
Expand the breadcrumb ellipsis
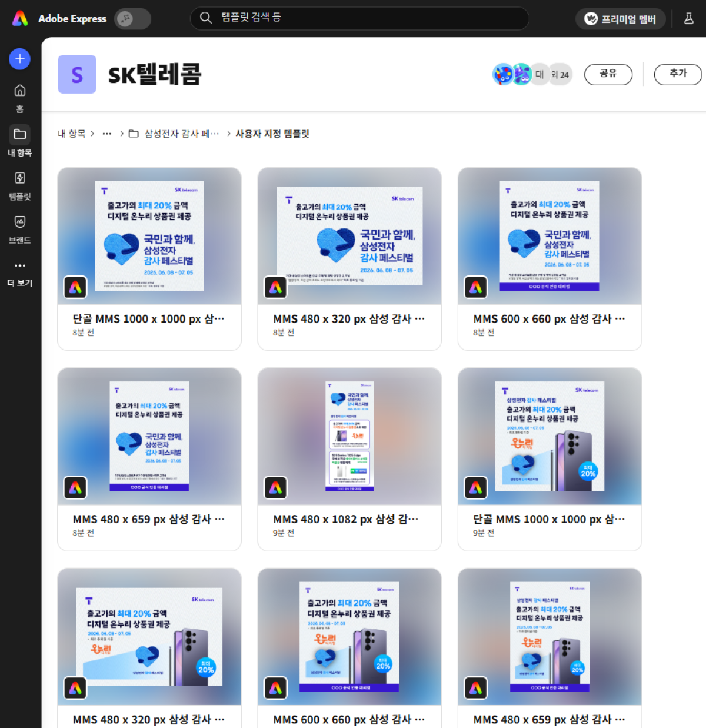click(106, 134)
